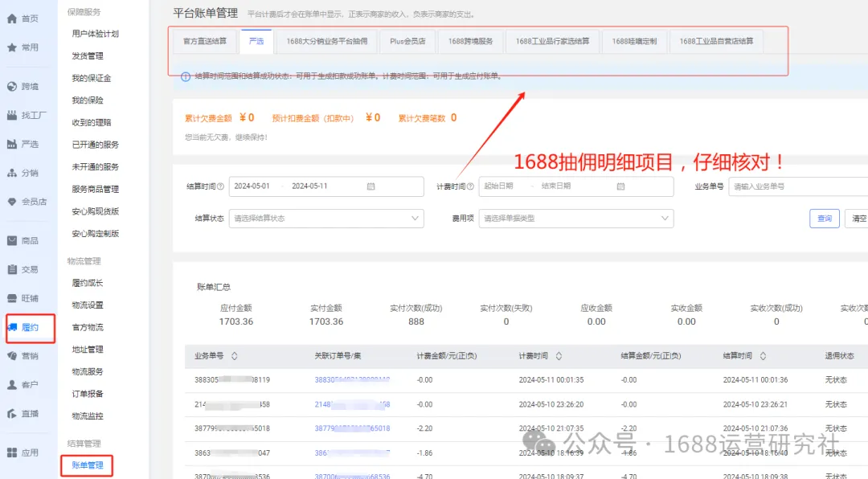This screenshot has width=868, height=479.
Task: Switch to 官方直送结算 tab
Action: click(205, 42)
